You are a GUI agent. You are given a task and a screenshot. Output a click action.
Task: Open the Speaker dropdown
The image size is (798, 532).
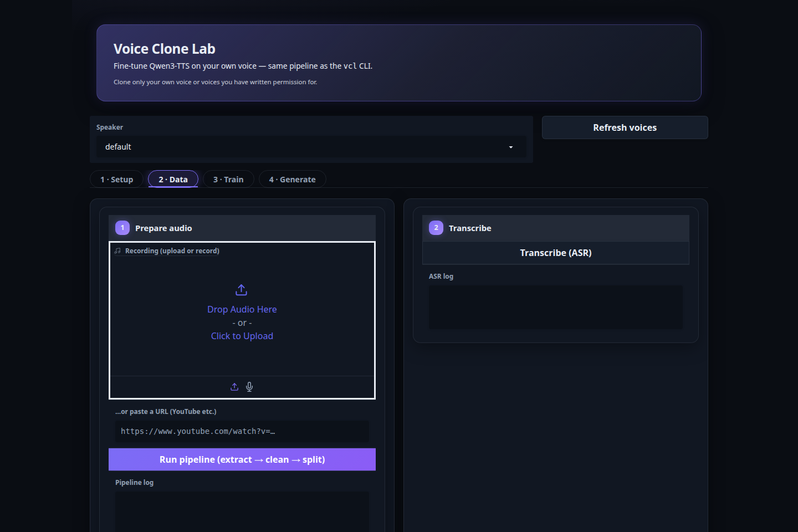click(311, 147)
